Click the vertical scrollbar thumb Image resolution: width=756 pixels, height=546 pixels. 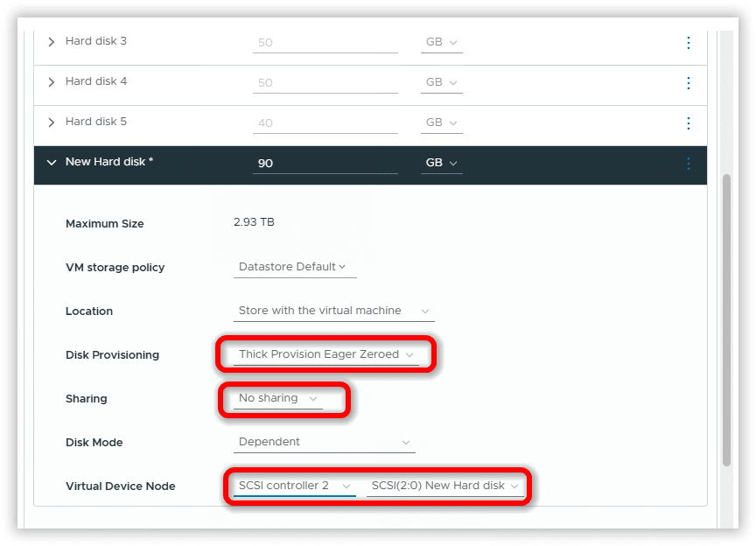click(x=725, y=319)
